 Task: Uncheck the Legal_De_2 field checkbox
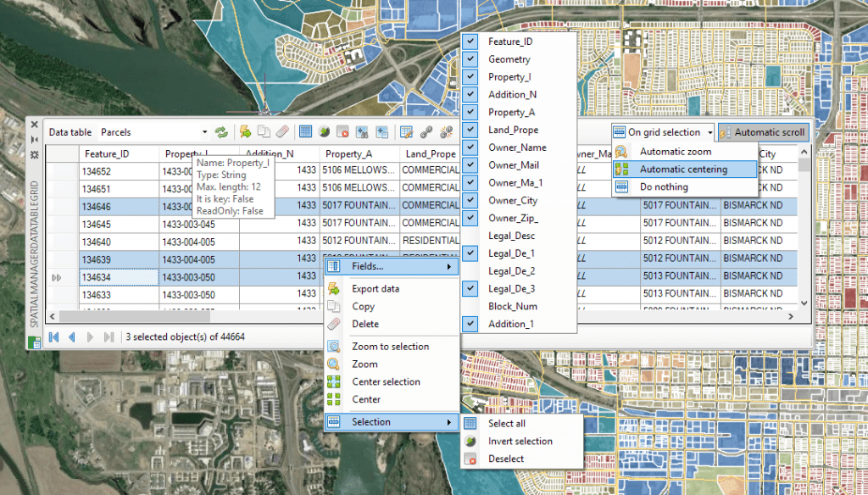(x=470, y=271)
